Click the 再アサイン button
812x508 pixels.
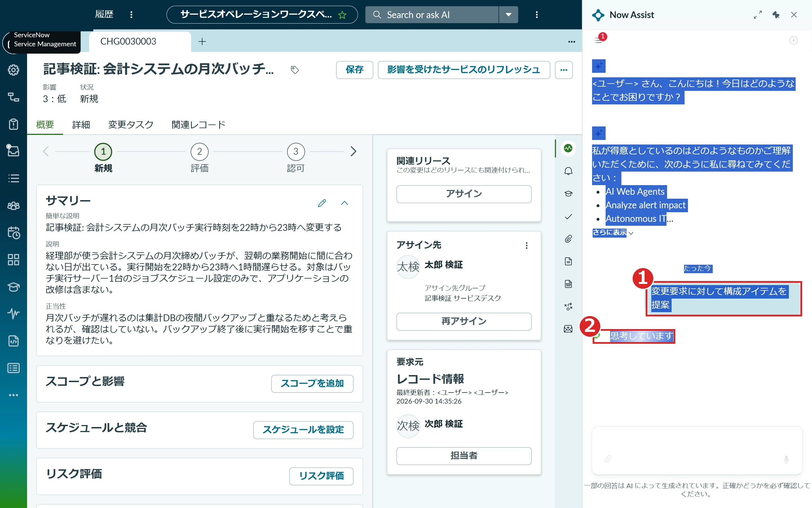point(464,321)
